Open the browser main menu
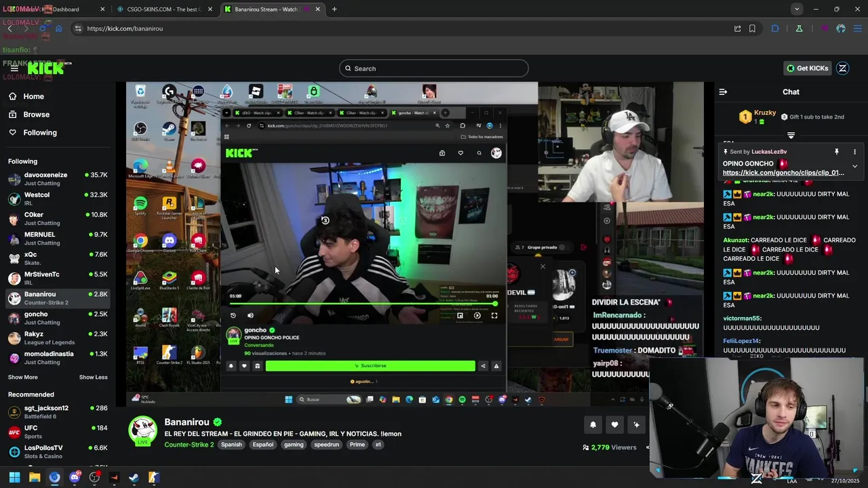This screenshot has height=488, width=868. (858, 28)
